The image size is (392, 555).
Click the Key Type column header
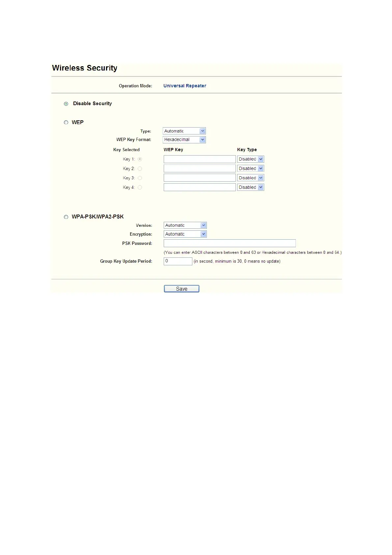coord(247,150)
